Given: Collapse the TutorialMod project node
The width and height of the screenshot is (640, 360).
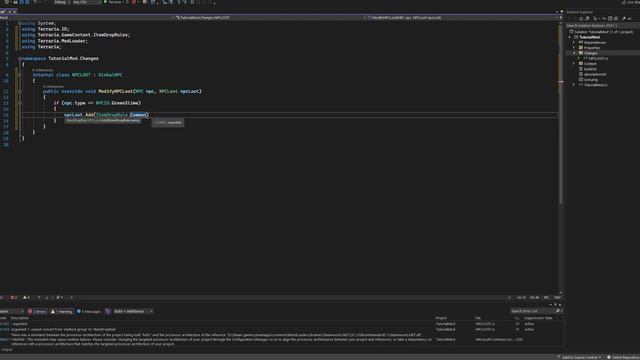Looking at the screenshot, I should click(570, 37).
